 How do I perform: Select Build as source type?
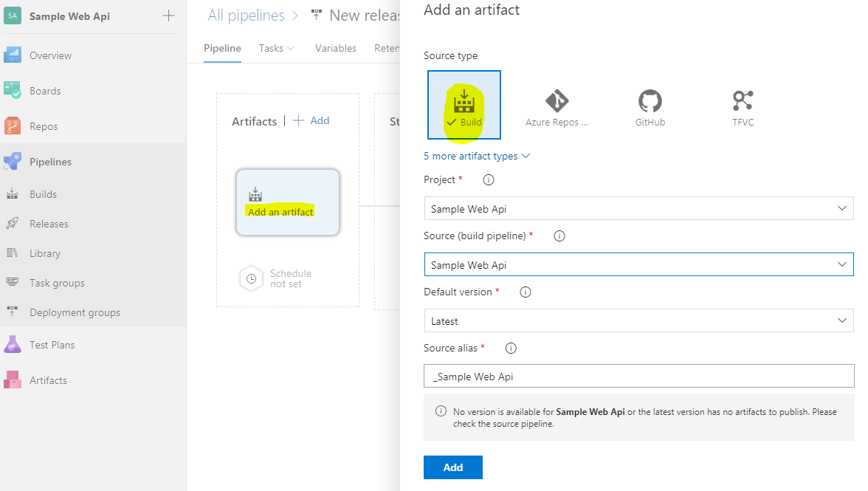coord(464,105)
